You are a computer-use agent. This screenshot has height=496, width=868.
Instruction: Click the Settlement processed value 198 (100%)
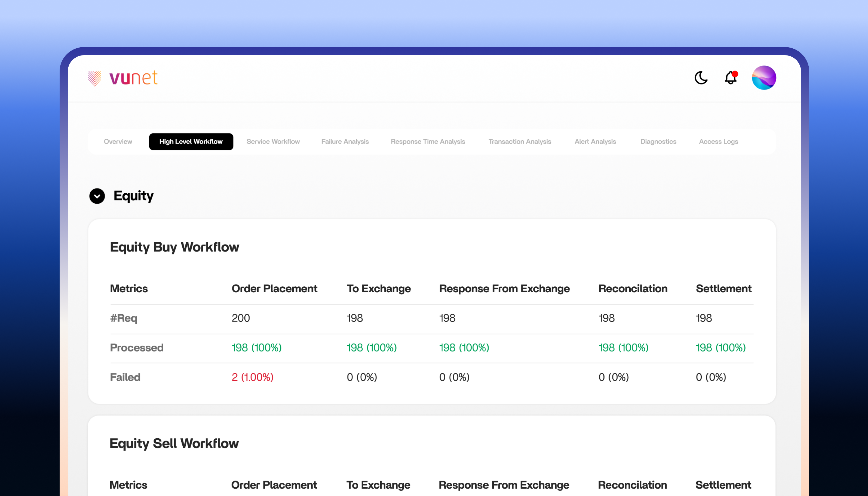click(x=721, y=348)
